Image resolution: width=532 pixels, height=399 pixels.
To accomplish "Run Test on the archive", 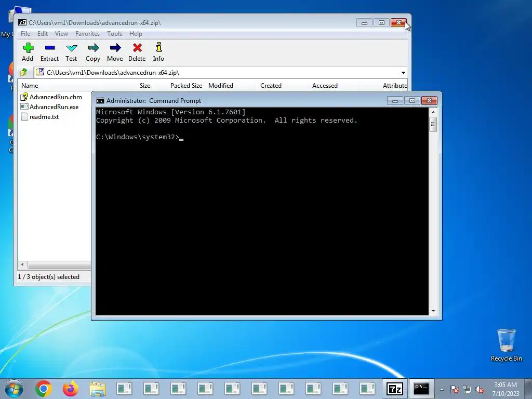I will point(71,52).
